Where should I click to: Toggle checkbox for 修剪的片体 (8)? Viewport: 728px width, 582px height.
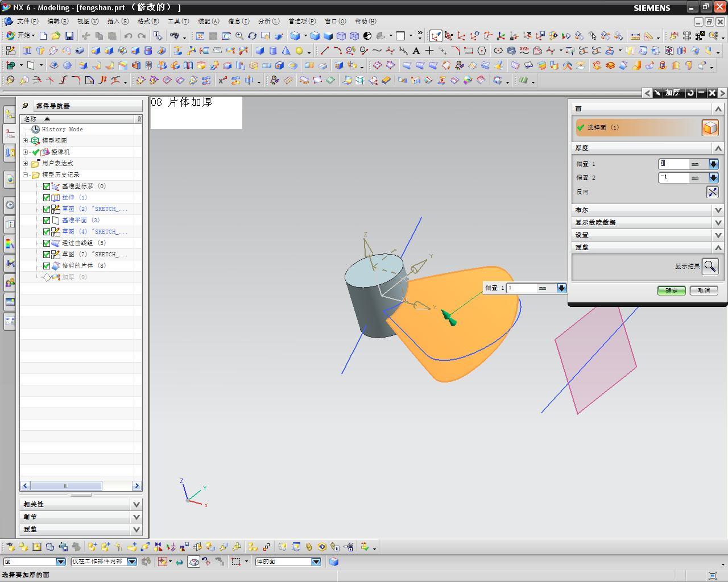(x=47, y=266)
